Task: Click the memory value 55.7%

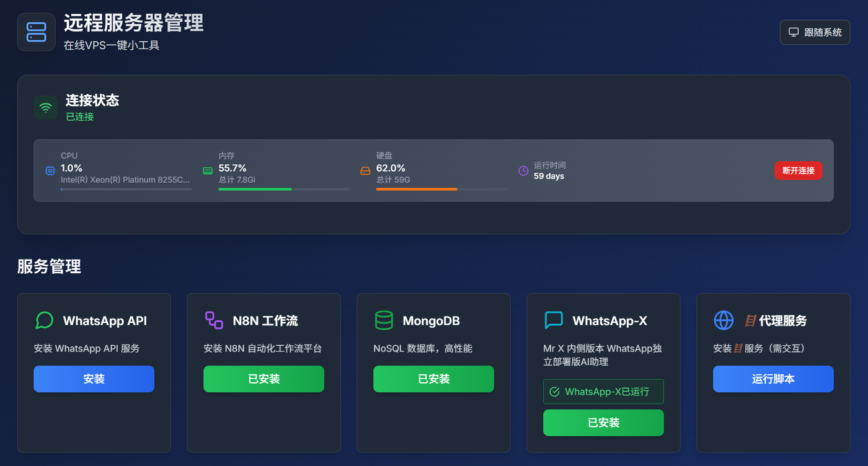Action: pos(232,168)
